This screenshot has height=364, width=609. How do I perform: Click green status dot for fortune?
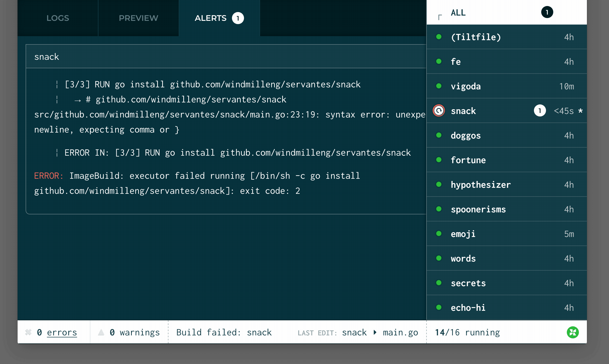(x=439, y=160)
